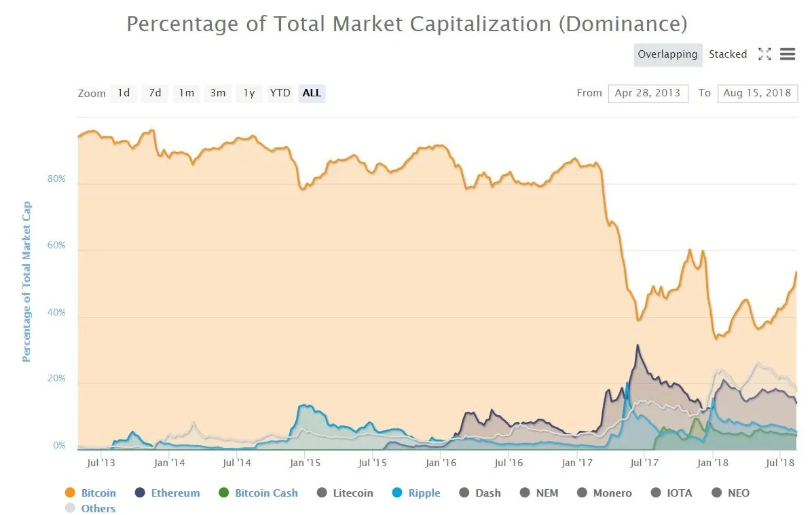The width and height of the screenshot is (812, 515).
Task: Click the gray Litecoin legend dot
Action: pyautogui.click(x=322, y=493)
